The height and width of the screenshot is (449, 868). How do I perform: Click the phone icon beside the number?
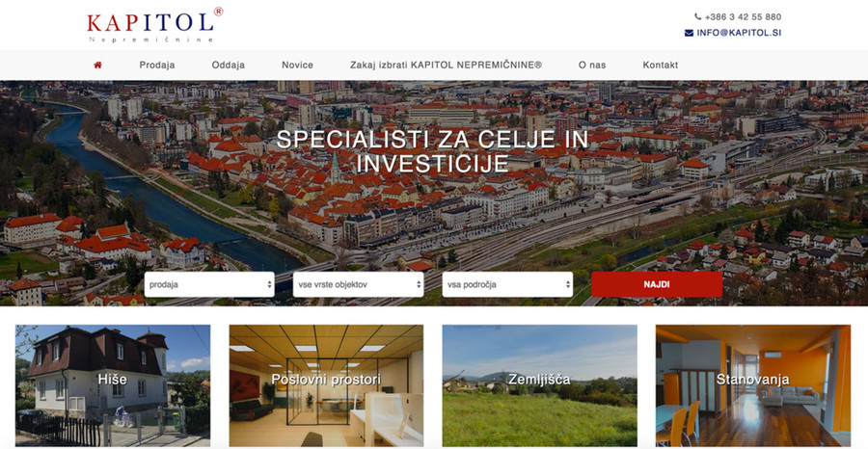697,16
